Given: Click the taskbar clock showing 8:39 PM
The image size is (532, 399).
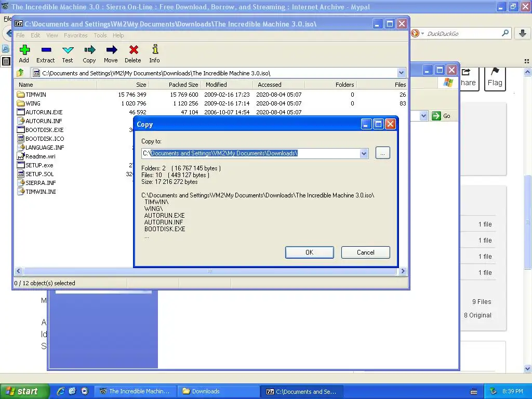Looking at the screenshot, I should point(513,391).
